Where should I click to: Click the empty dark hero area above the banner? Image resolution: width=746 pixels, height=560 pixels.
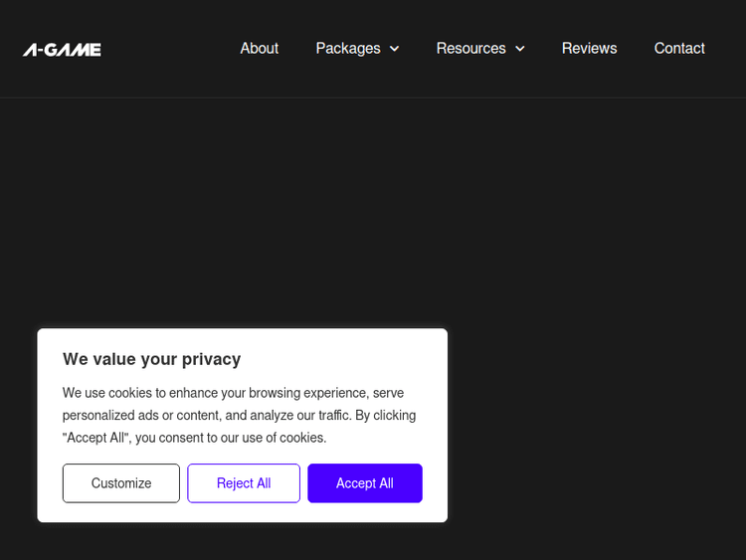[373, 209]
